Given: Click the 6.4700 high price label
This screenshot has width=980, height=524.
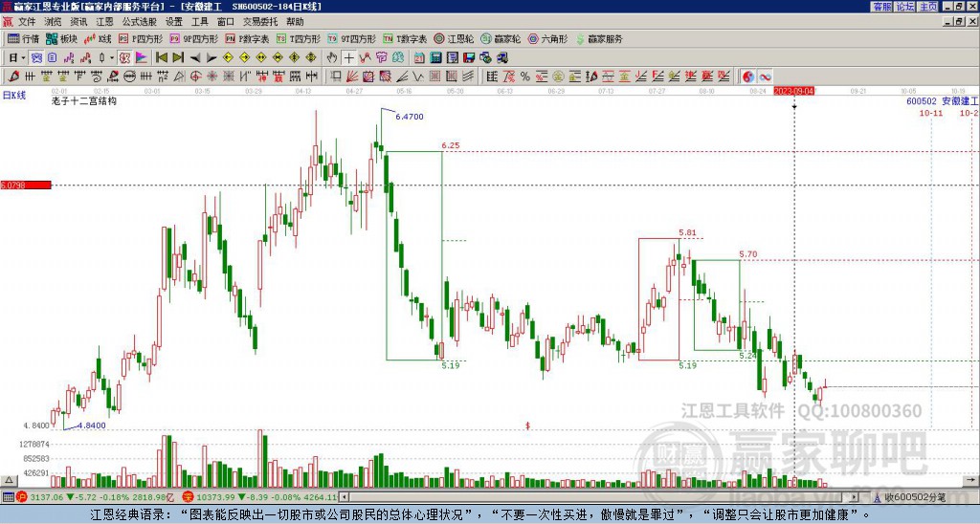Looking at the screenshot, I should coord(410,116).
